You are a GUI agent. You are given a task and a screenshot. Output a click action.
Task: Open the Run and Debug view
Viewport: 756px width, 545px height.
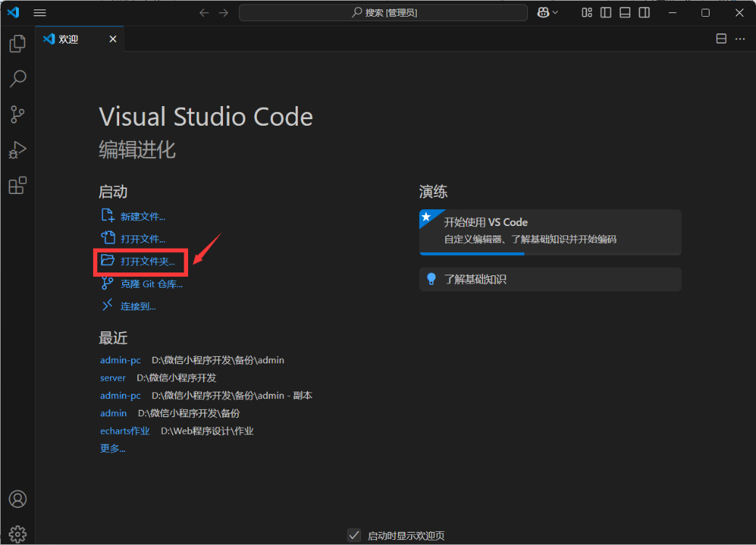point(17,150)
